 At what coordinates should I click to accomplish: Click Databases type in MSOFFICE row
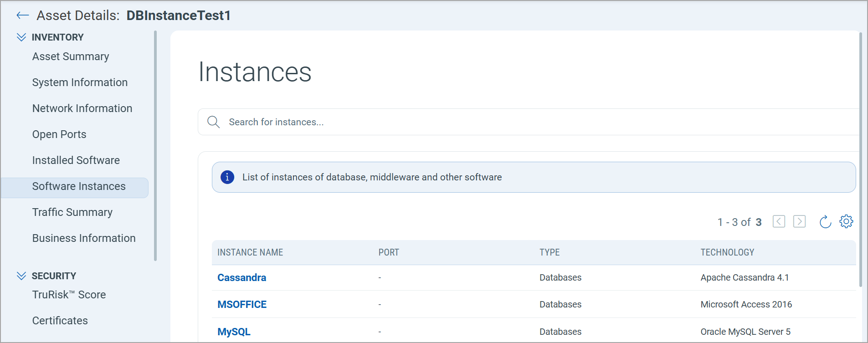tap(560, 304)
